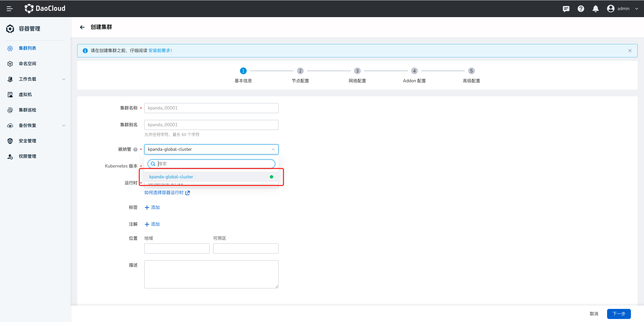Select kpanda-global-cluster from the list
Viewport: 644px width, 322px height.
point(171,177)
